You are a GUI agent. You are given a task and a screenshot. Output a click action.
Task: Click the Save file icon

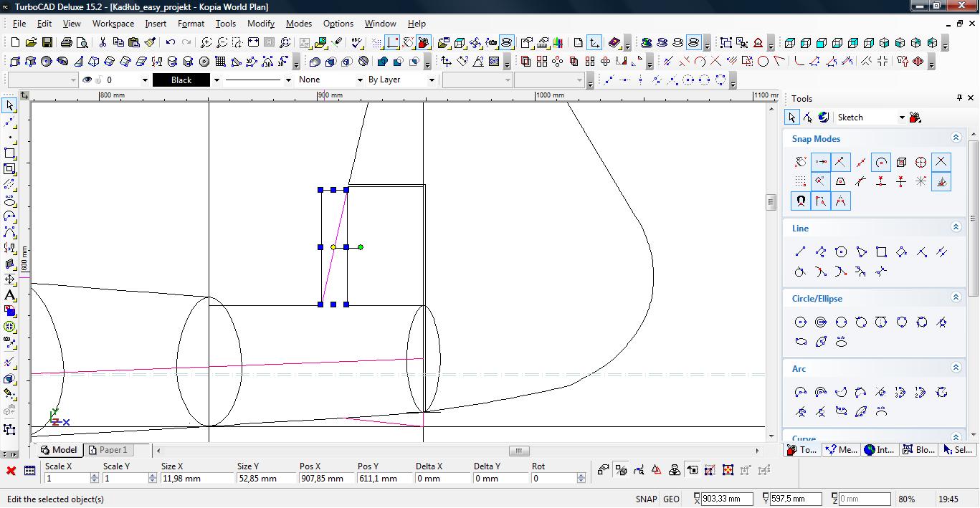47,43
